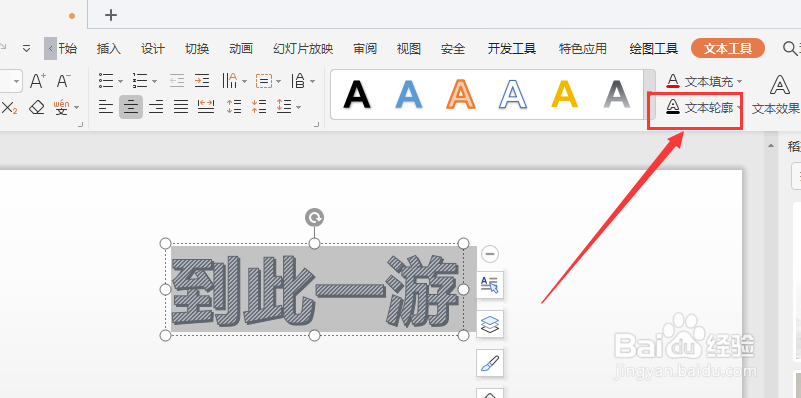Screen dimensions: 801x398
Task: Select the 文本工具 tab
Action: pyautogui.click(x=728, y=49)
